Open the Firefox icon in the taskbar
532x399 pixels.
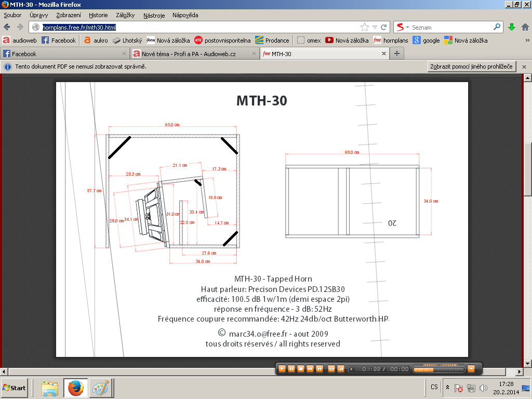76,388
